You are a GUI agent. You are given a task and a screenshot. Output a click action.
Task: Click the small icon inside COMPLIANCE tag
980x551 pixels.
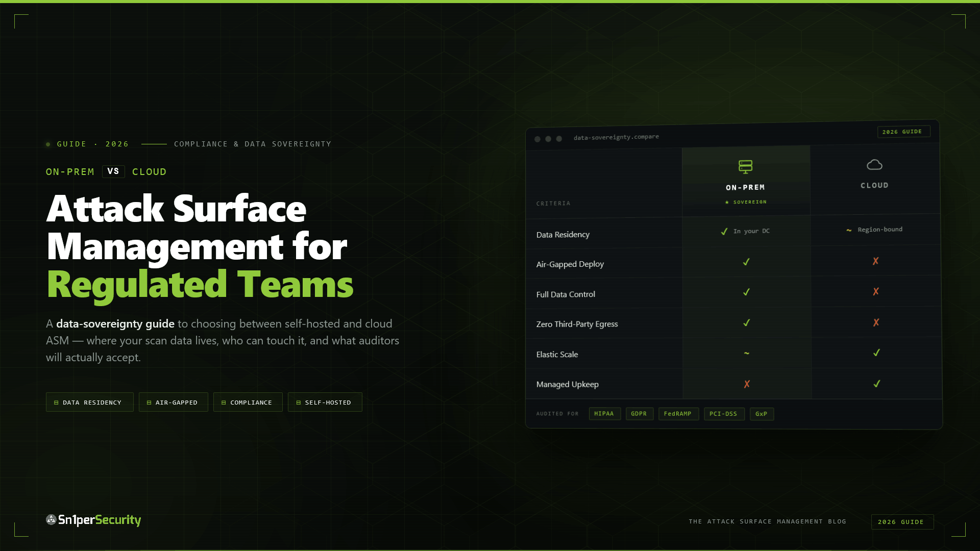[224, 403]
